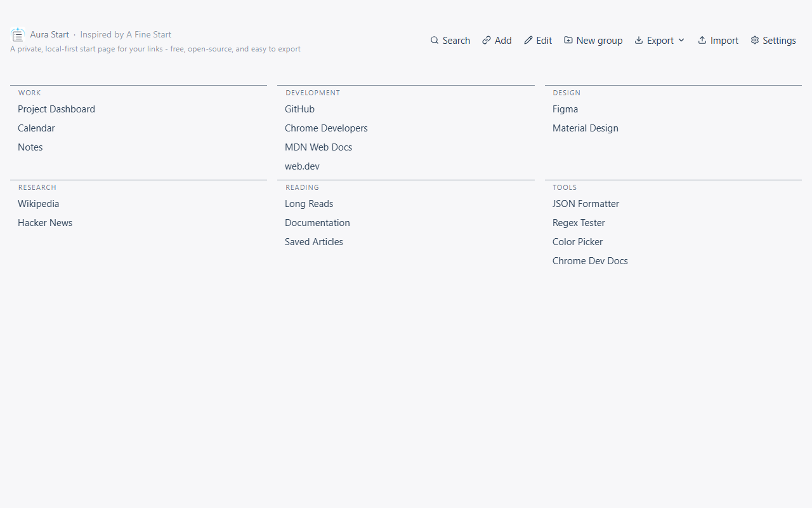The height and width of the screenshot is (508, 812).
Task: Open the Hacker News link
Action: point(45,223)
